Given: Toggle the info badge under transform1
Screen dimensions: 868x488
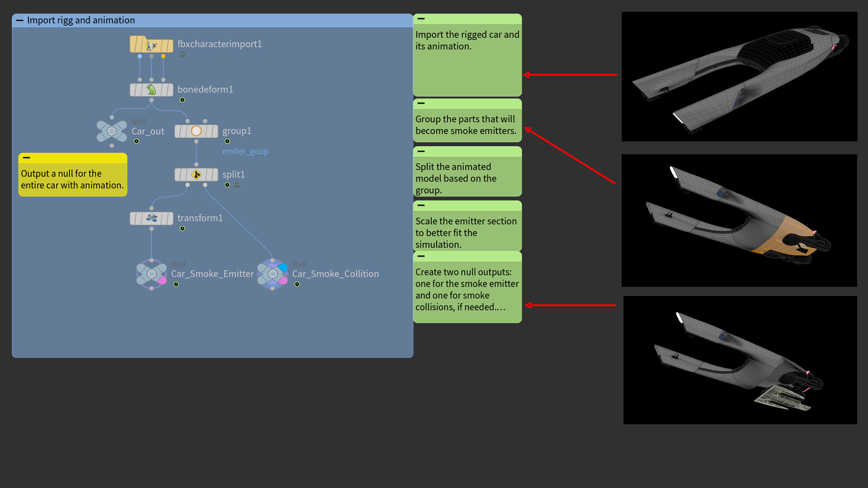Looking at the screenshot, I should tap(182, 229).
